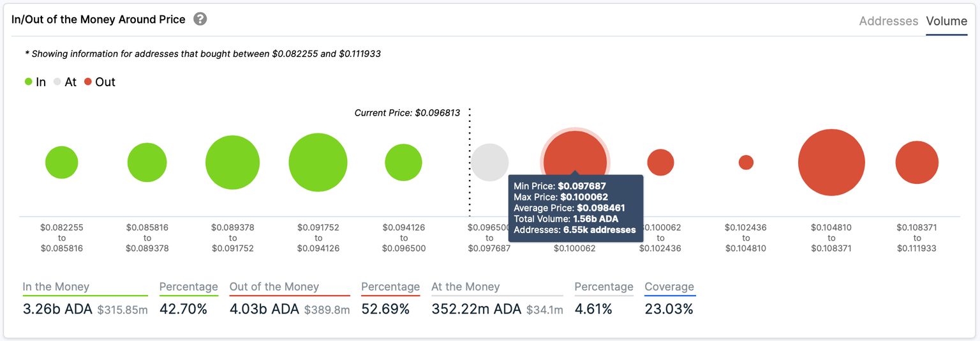Image resolution: width=980 pixels, height=341 pixels.
Task: Click largest red bubble $0.104810 to $0.108371
Action: (x=831, y=162)
